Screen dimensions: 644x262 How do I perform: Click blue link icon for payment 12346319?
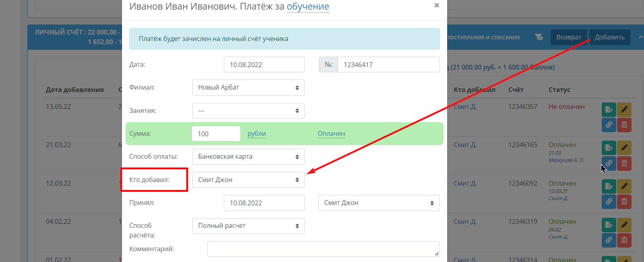[609, 240]
